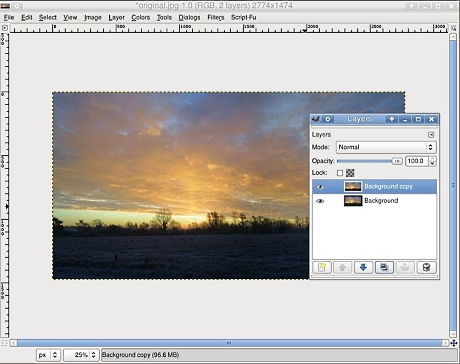460x364 pixels.
Task: Shade the Layers window with up arrow
Action: coord(392,119)
